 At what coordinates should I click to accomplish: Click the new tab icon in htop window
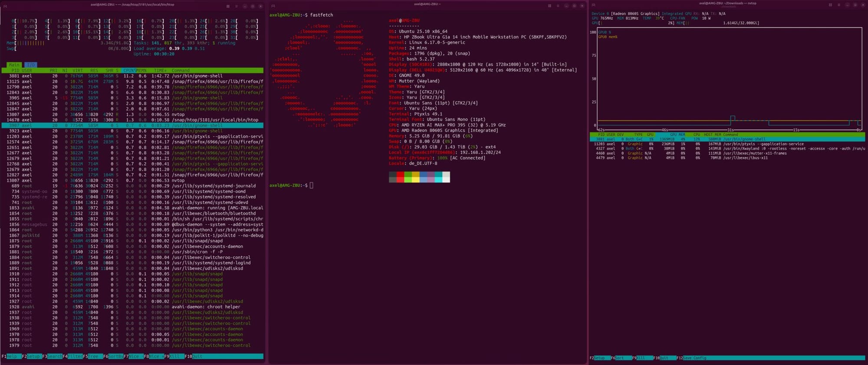coord(5,6)
